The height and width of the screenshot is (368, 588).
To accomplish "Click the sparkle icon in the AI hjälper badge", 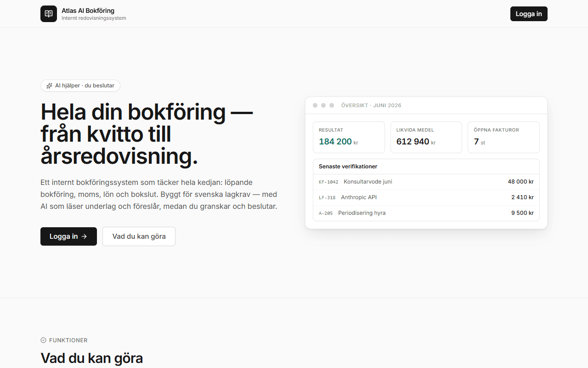I will point(50,86).
